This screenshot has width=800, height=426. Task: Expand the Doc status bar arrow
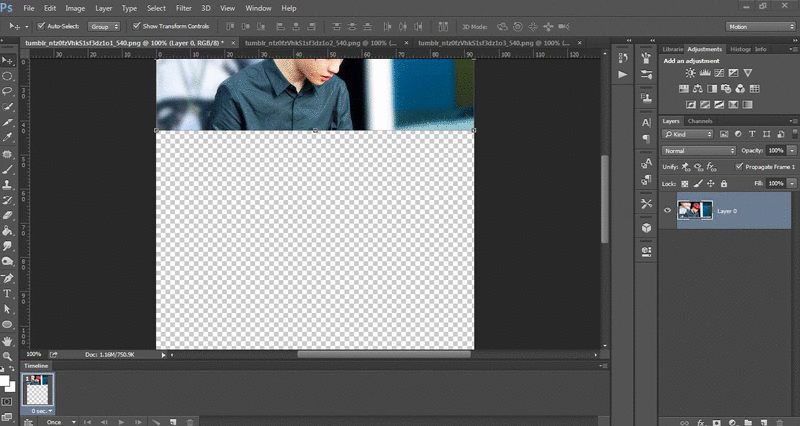click(x=163, y=355)
